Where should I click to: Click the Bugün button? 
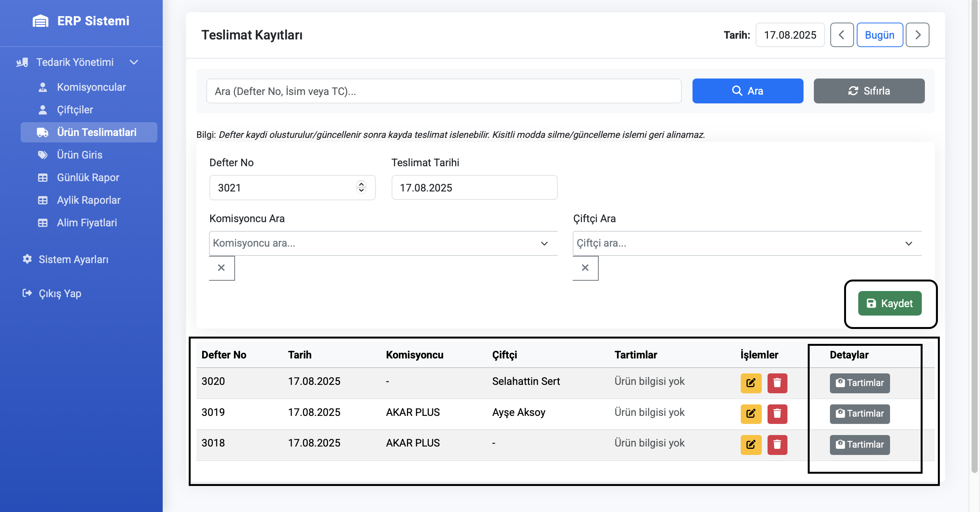tap(880, 35)
